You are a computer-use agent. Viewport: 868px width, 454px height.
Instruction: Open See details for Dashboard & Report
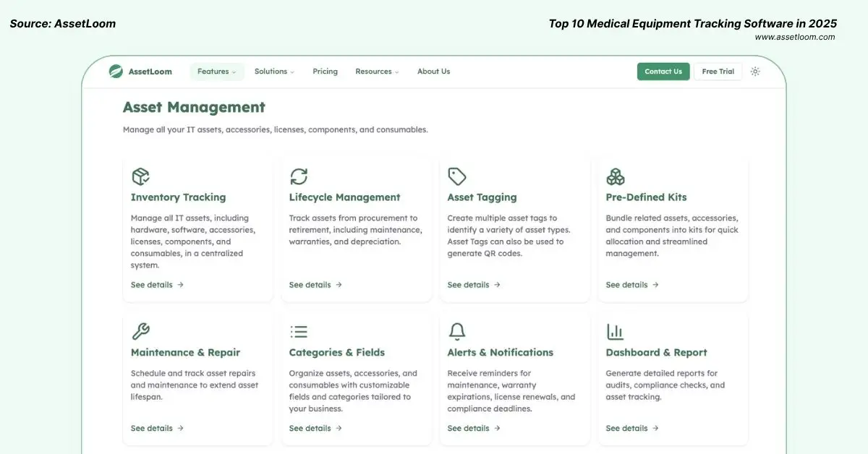[x=632, y=428]
